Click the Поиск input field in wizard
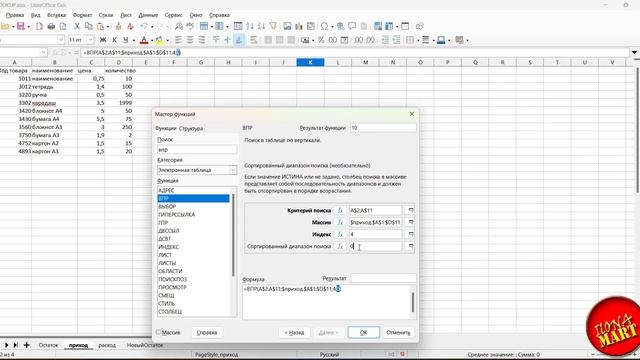 point(197,150)
